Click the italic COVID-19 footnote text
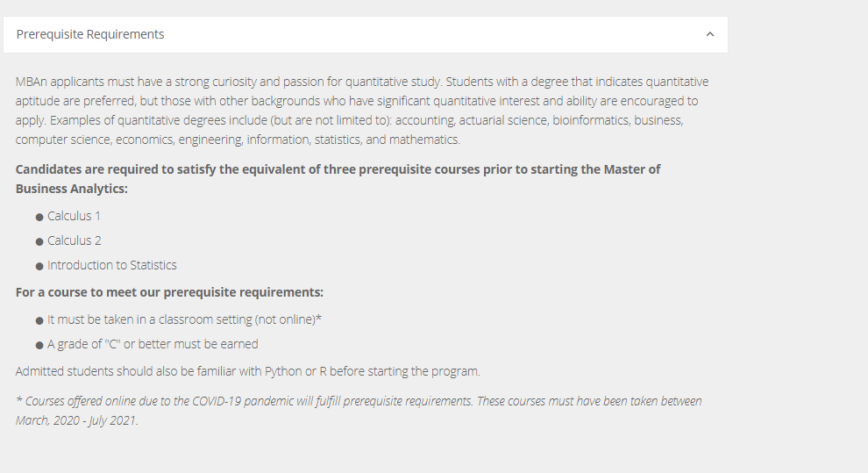 tap(359, 411)
